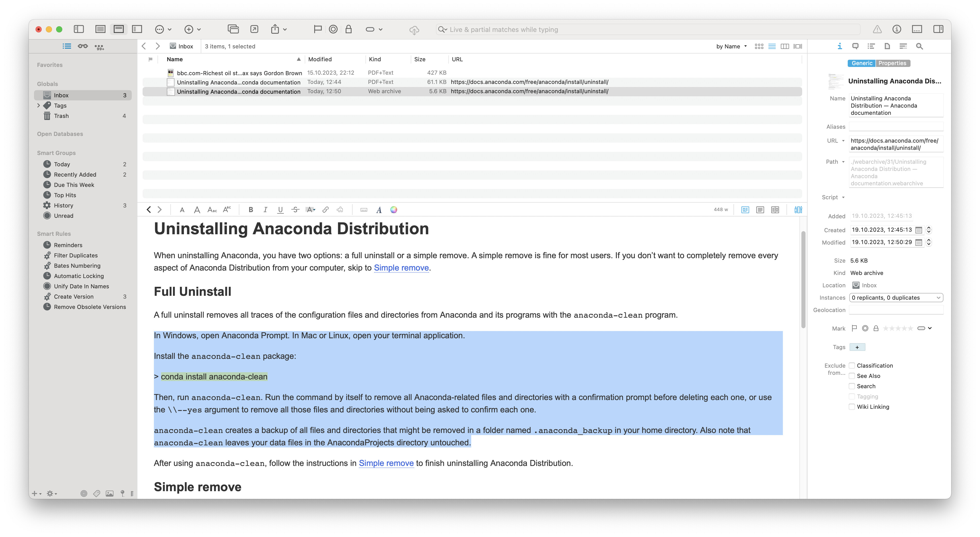Click the flag icon in top toolbar
The image size is (980, 537).
tap(318, 29)
